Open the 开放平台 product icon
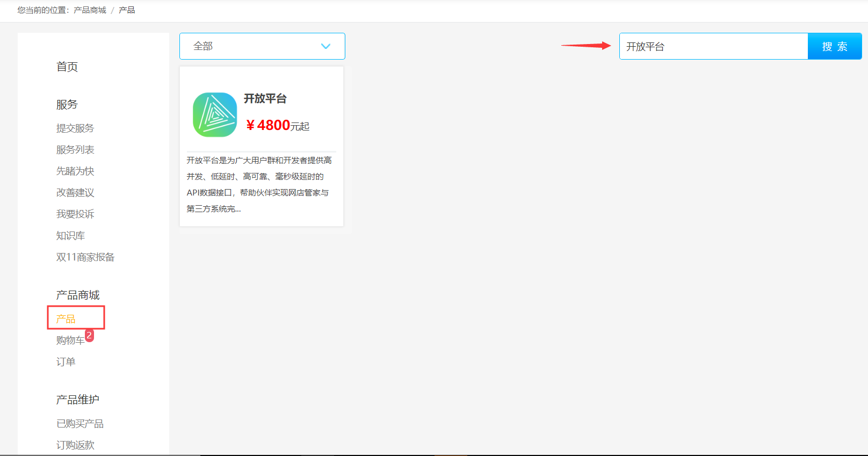Viewport: 868px width, 456px height. [215, 114]
